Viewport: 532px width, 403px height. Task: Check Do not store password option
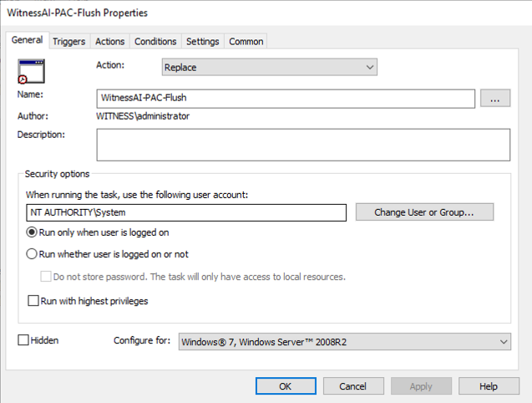tap(46, 277)
